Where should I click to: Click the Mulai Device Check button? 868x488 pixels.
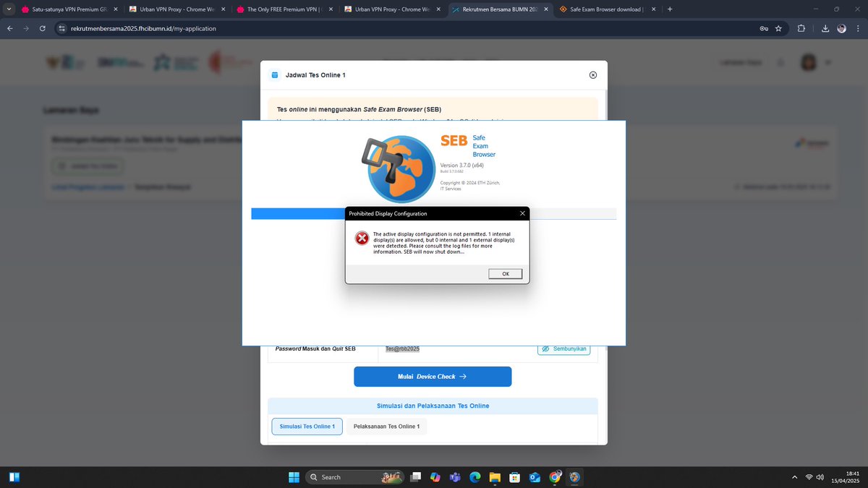point(433,377)
